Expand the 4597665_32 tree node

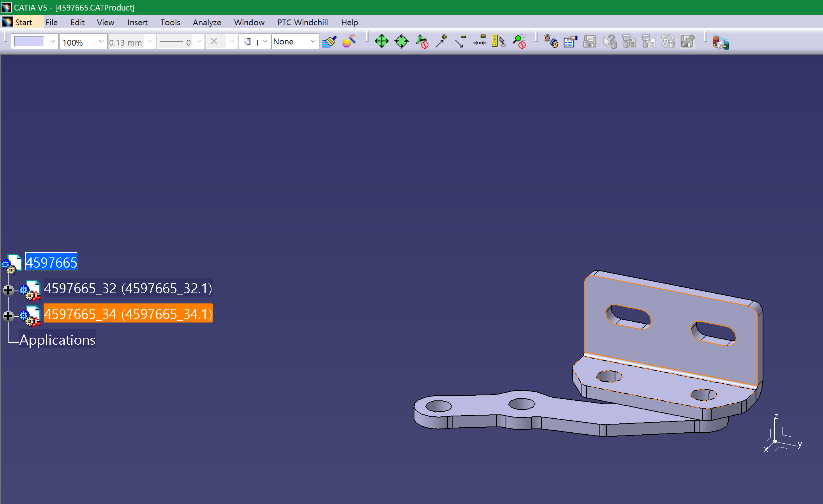click(x=8, y=290)
